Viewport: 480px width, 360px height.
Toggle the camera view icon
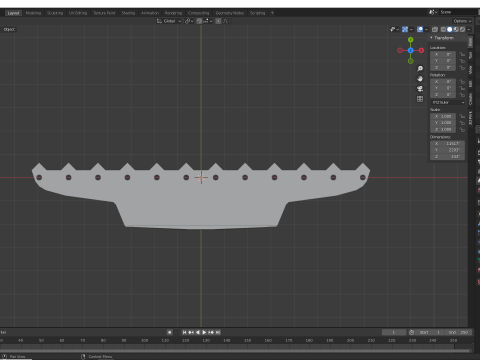click(420, 89)
